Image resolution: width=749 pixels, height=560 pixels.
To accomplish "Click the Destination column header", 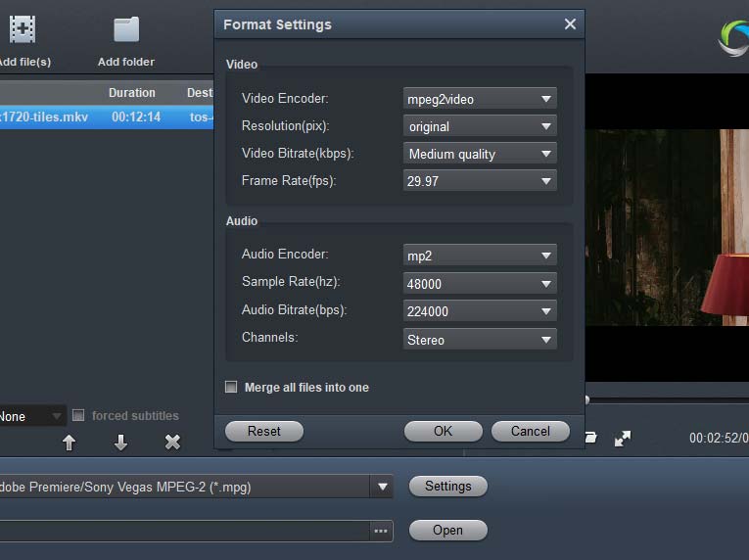I will pyautogui.click(x=200, y=92).
